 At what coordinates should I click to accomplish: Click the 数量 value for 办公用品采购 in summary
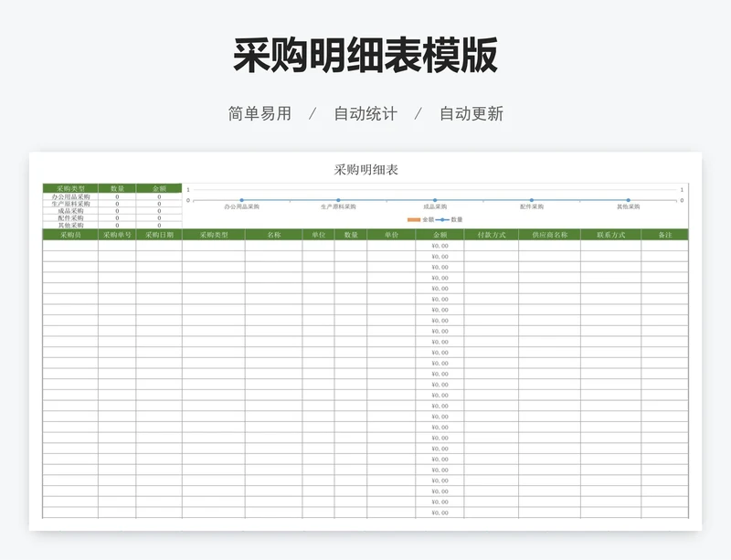[117, 196]
